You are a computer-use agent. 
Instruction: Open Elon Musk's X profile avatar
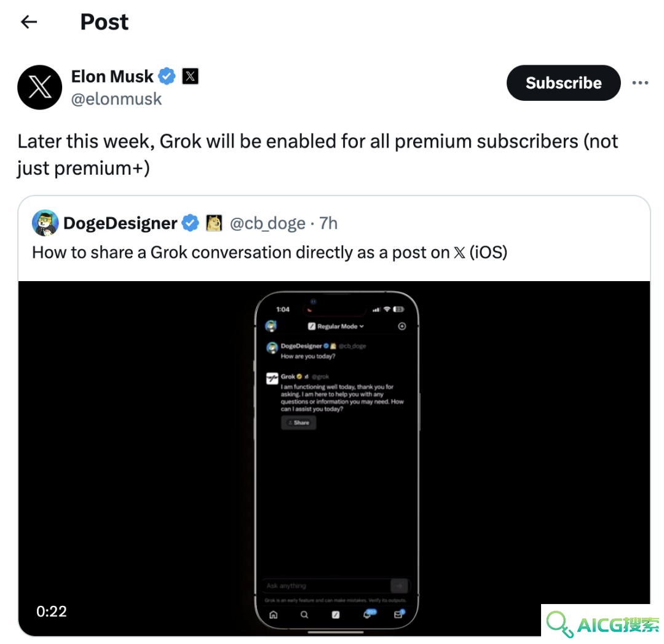(x=40, y=87)
